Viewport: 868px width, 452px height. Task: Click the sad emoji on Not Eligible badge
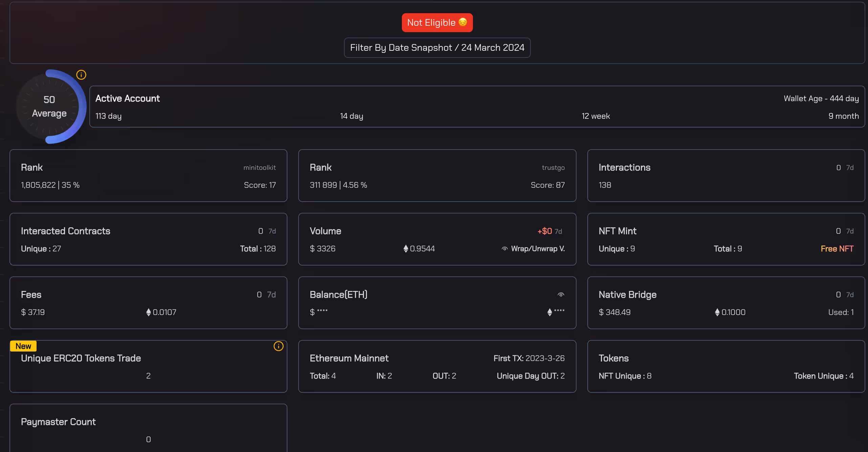pos(463,22)
